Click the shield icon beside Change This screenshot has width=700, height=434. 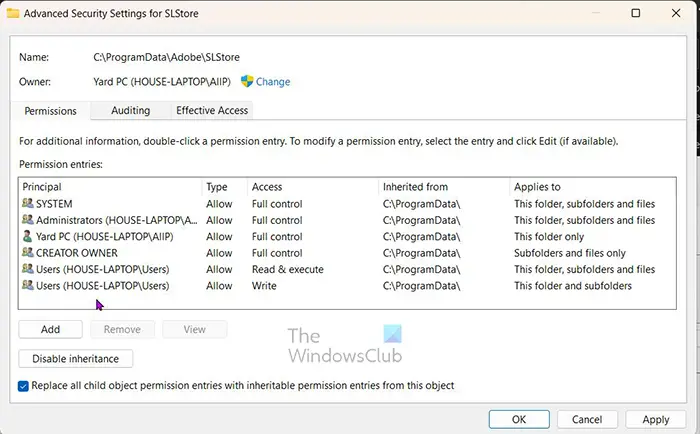pyautogui.click(x=247, y=81)
